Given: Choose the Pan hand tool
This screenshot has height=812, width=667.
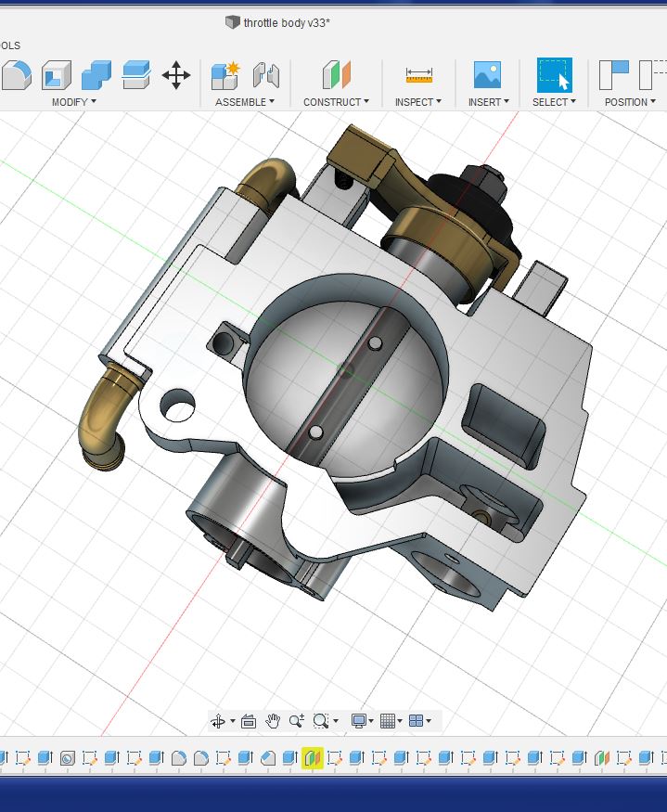Looking at the screenshot, I should (273, 721).
